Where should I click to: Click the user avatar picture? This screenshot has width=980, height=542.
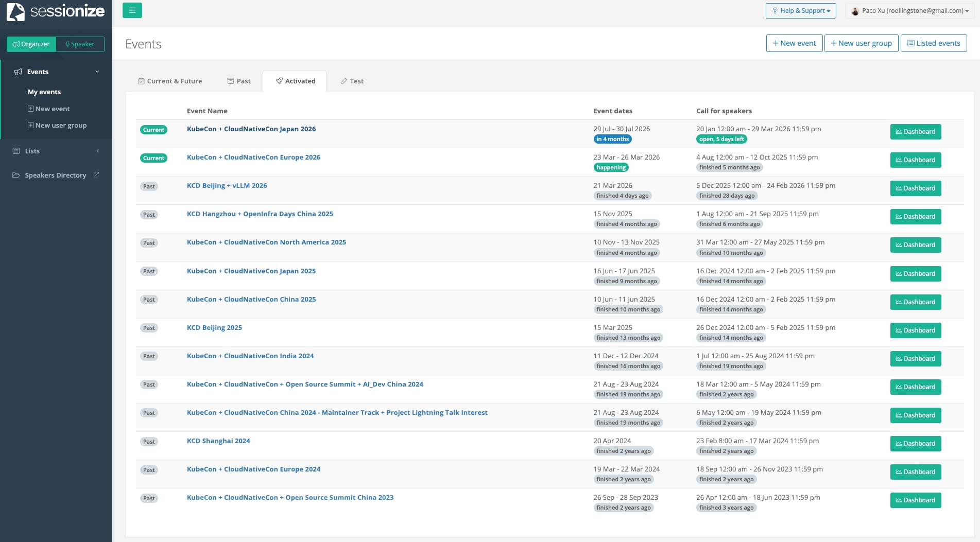pyautogui.click(x=855, y=11)
